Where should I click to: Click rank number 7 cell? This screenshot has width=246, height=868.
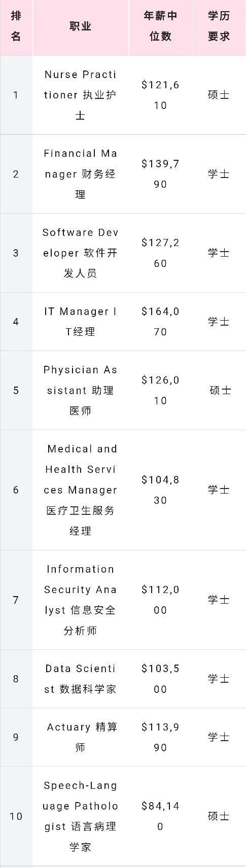[x=16, y=600]
